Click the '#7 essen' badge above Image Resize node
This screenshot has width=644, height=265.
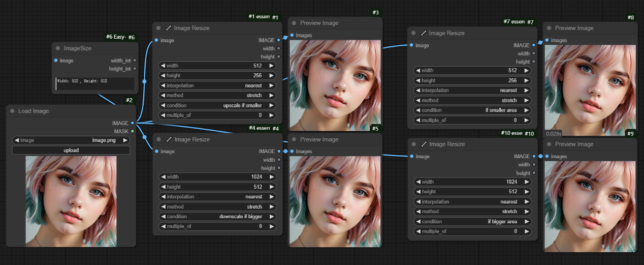[513, 22]
